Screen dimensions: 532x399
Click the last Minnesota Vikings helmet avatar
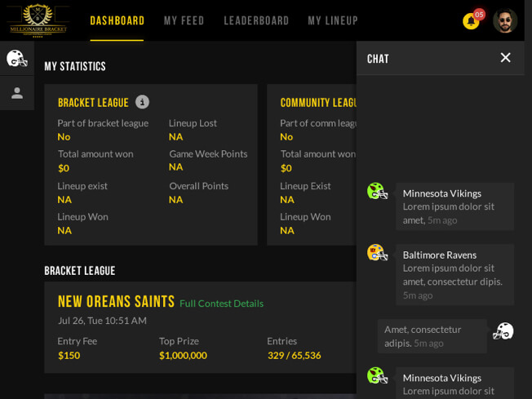point(377,375)
